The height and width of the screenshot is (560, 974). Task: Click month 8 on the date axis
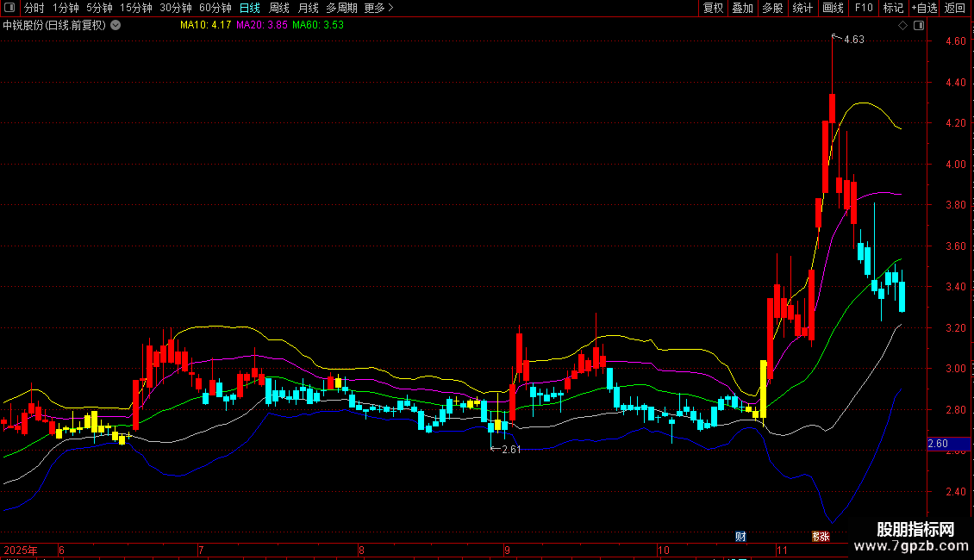point(361,550)
